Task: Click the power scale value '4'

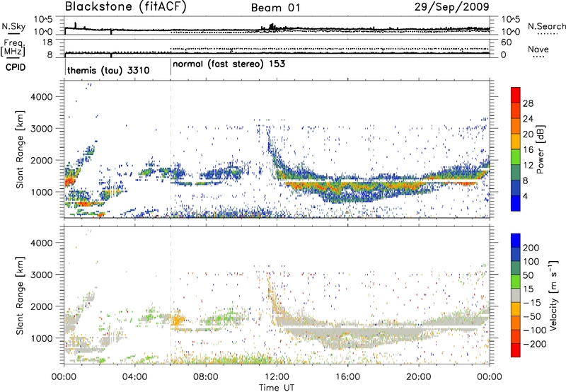Action: pos(525,197)
